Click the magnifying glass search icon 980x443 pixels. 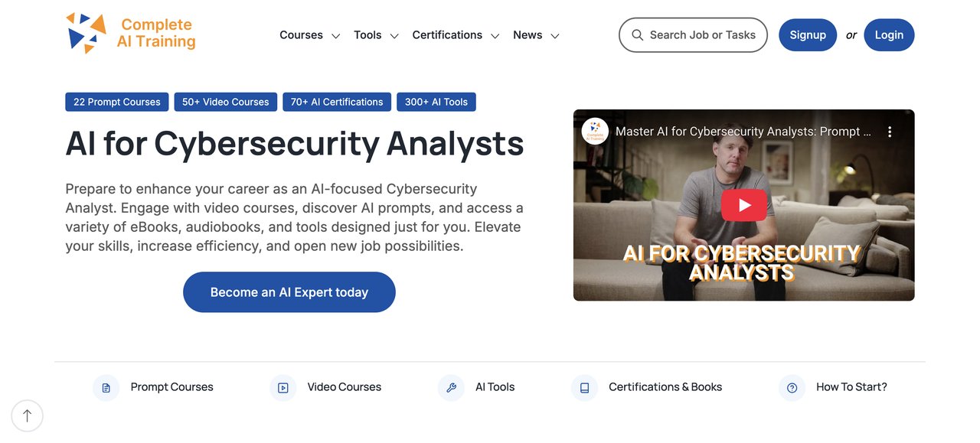[x=637, y=35]
